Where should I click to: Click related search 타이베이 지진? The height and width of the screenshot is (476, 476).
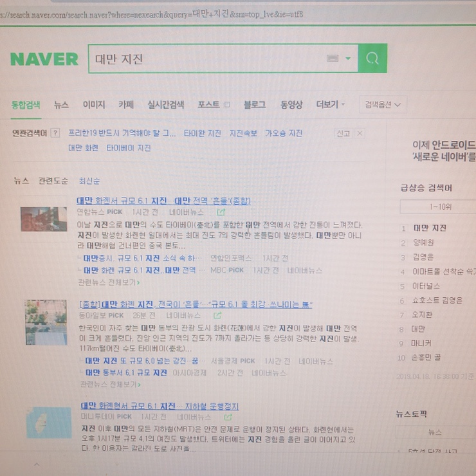tap(129, 148)
